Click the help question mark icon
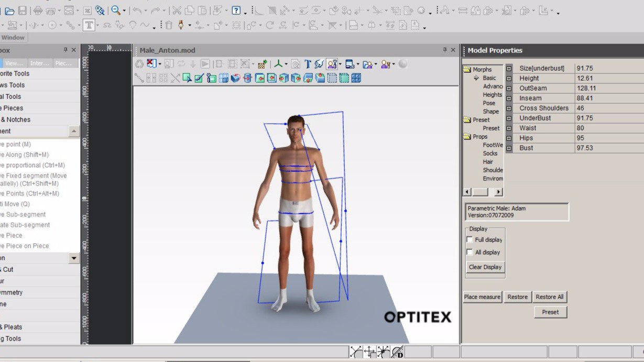This screenshot has width=644, height=362. click(236, 10)
